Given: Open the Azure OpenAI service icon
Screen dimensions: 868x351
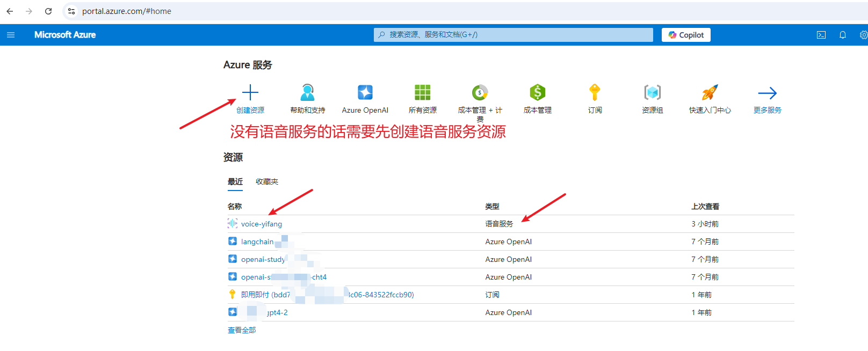Looking at the screenshot, I should click(365, 92).
